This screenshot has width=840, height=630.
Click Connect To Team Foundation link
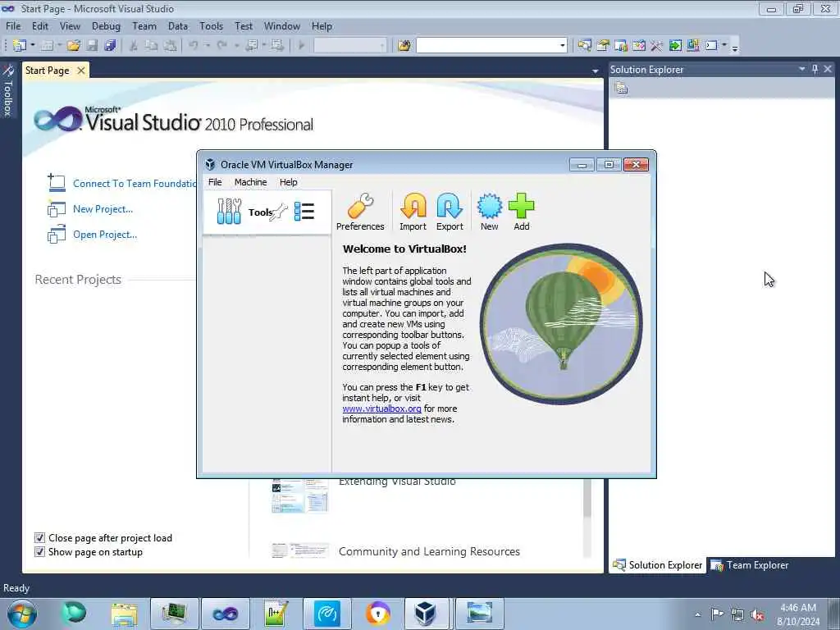point(135,184)
